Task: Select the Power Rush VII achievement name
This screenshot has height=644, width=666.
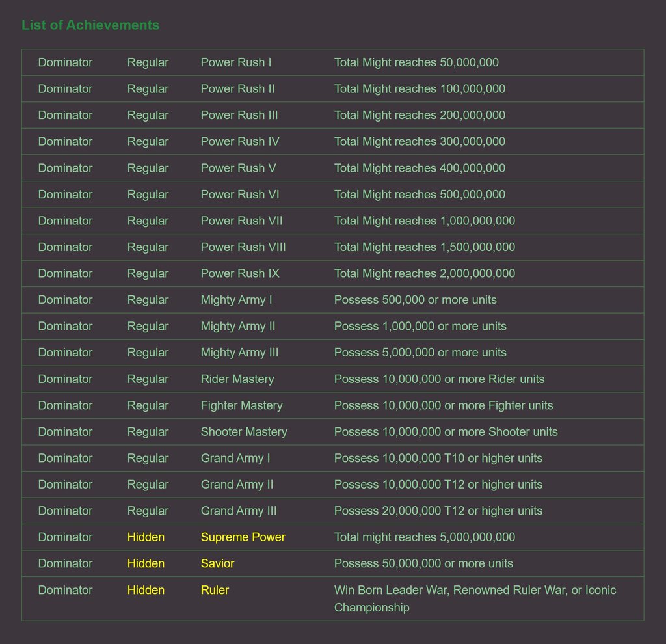Action: (x=242, y=221)
